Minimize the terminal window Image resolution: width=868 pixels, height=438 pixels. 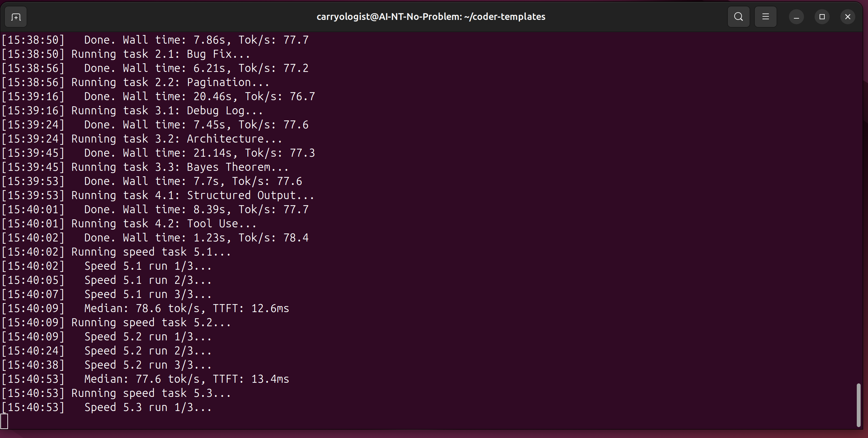(796, 17)
